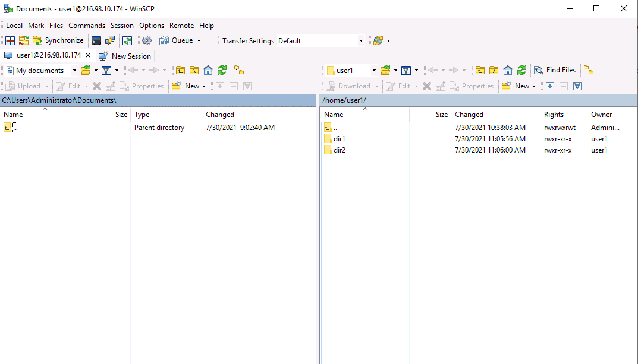Go to remote home directory icon

click(x=508, y=71)
